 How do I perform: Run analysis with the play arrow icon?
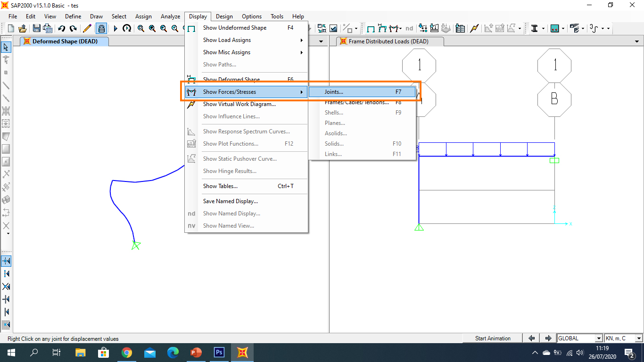click(x=116, y=28)
